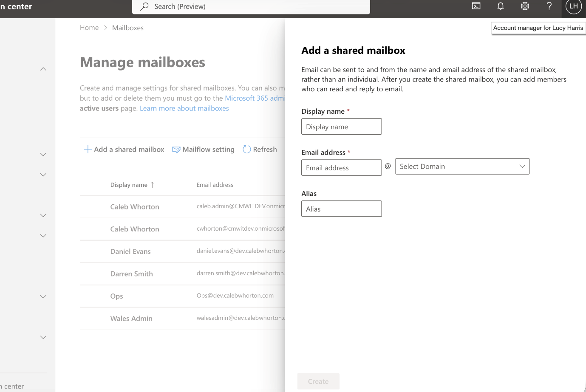Click the Create button

click(x=318, y=381)
